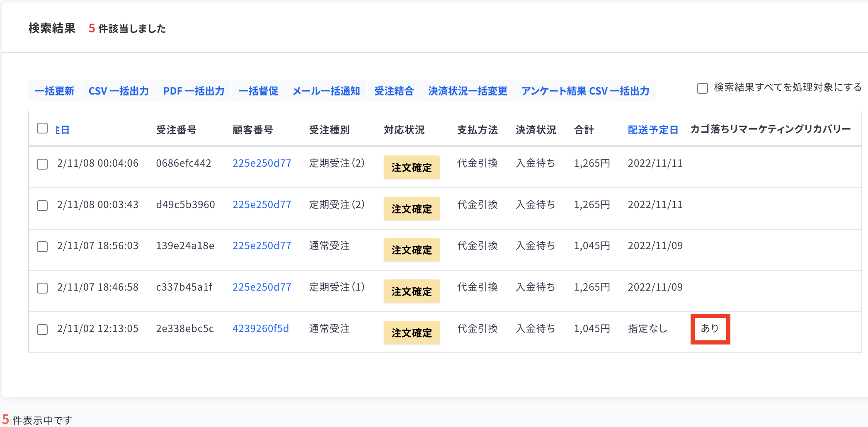Click 決済状況一括変更 button
Image resolution: width=868 pixels, height=427 pixels.
(468, 91)
